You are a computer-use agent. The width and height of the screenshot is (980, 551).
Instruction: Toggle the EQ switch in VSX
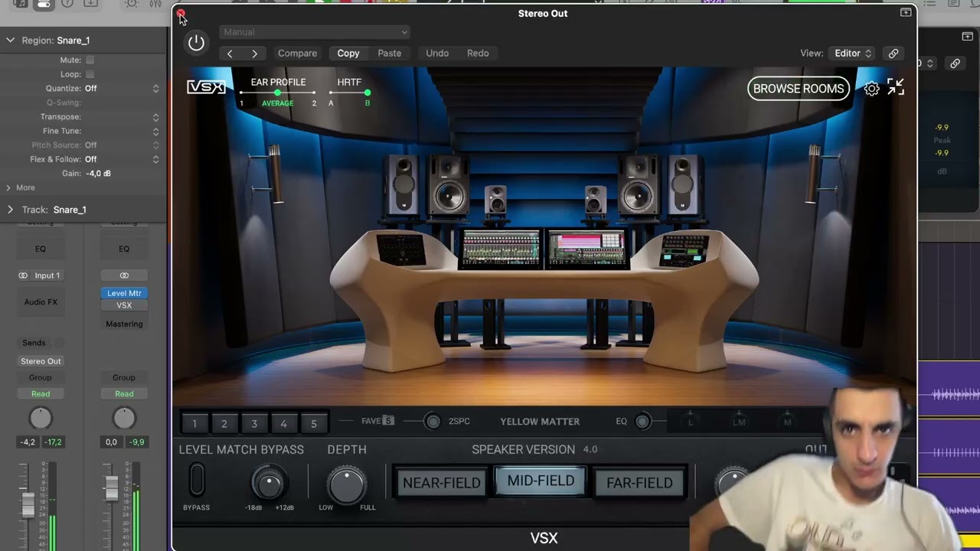click(x=642, y=422)
